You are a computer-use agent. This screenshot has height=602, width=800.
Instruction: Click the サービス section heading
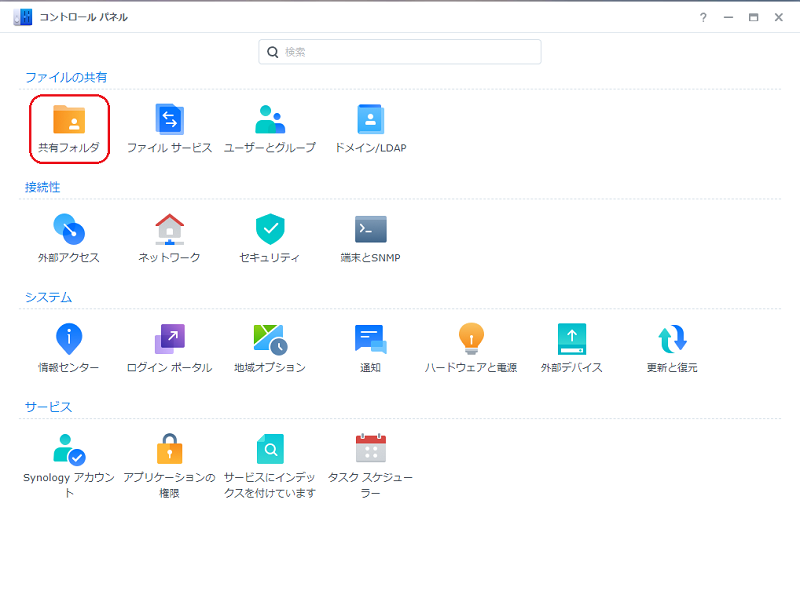click(48, 407)
